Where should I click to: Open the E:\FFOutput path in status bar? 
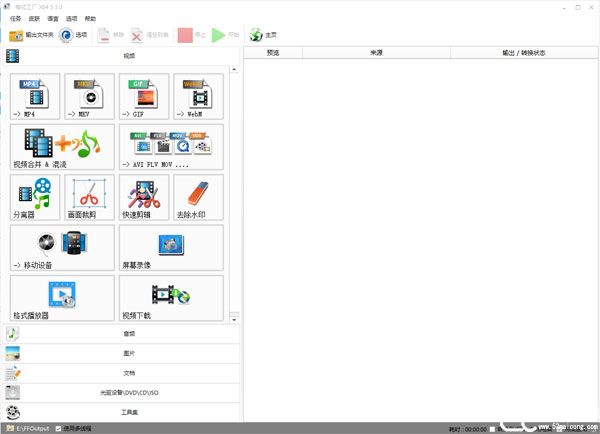29,428
